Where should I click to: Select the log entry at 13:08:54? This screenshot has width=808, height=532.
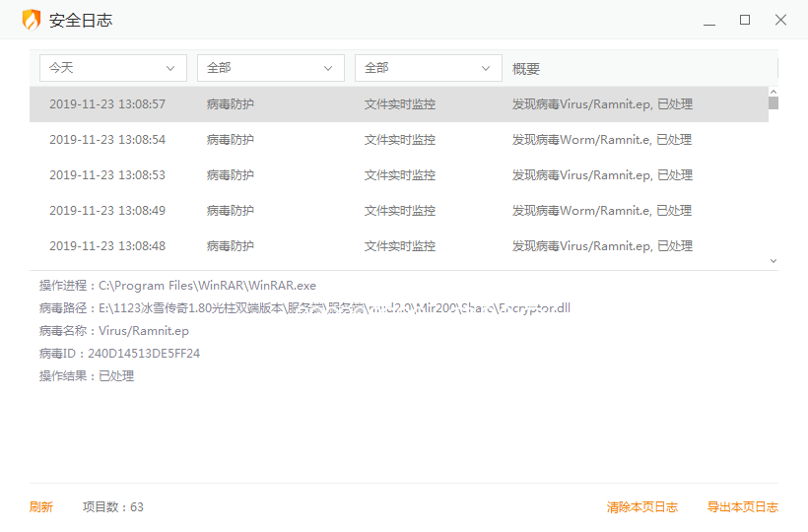[x=394, y=140]
